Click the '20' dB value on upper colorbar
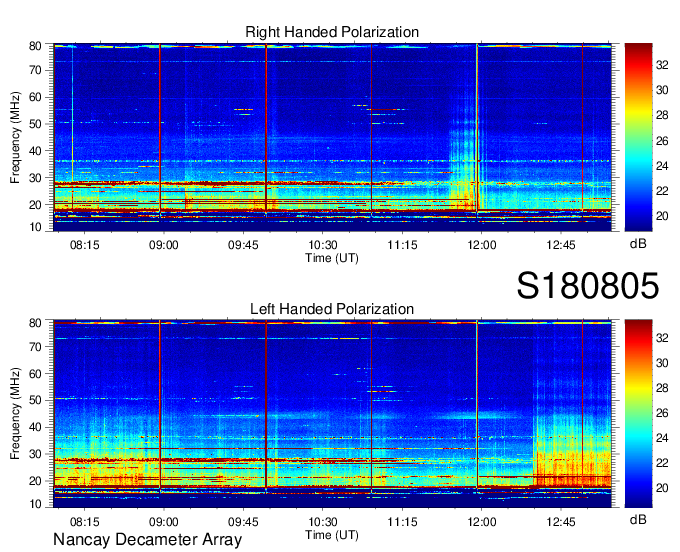Viewport: 680px width, 552px height. pos(662,216)
